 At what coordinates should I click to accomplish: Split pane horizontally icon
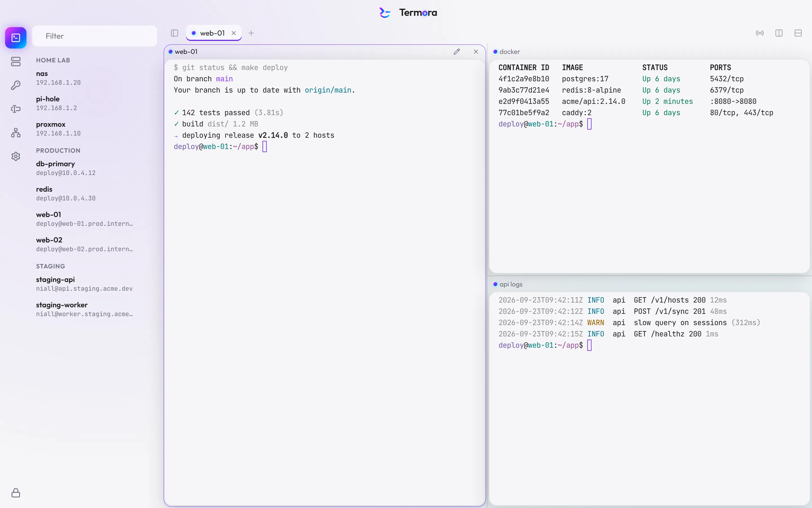point(798,33)
